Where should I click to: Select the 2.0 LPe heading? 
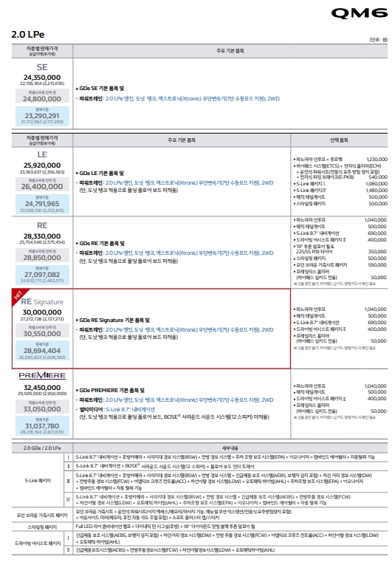click(28, 35)
